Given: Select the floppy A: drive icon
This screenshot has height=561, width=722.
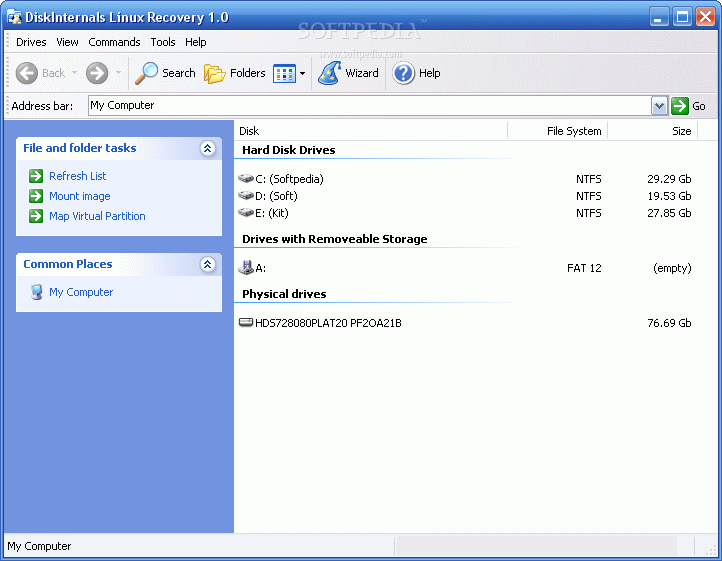Looking at the screenshot, I should coord(246,267).
